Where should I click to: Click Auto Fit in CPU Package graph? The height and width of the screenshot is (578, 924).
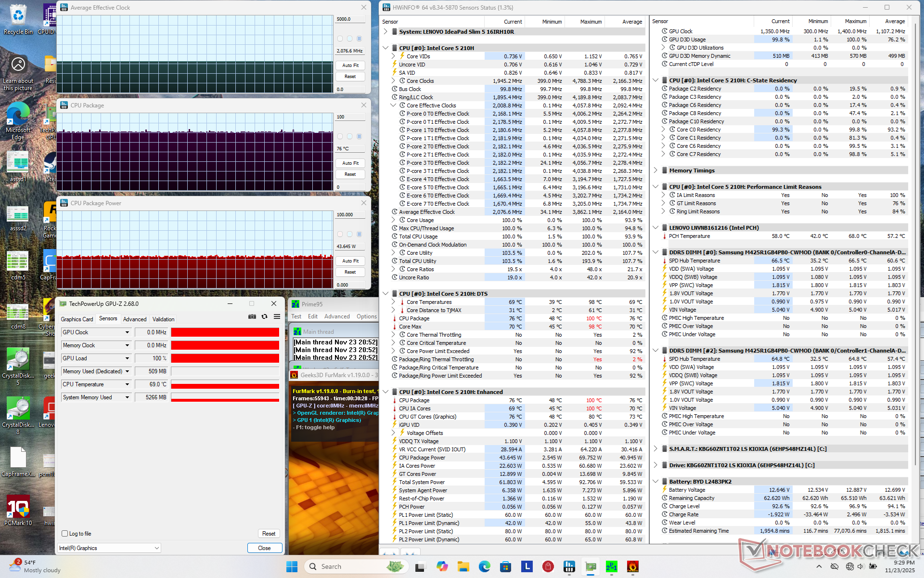coord(350,163)
